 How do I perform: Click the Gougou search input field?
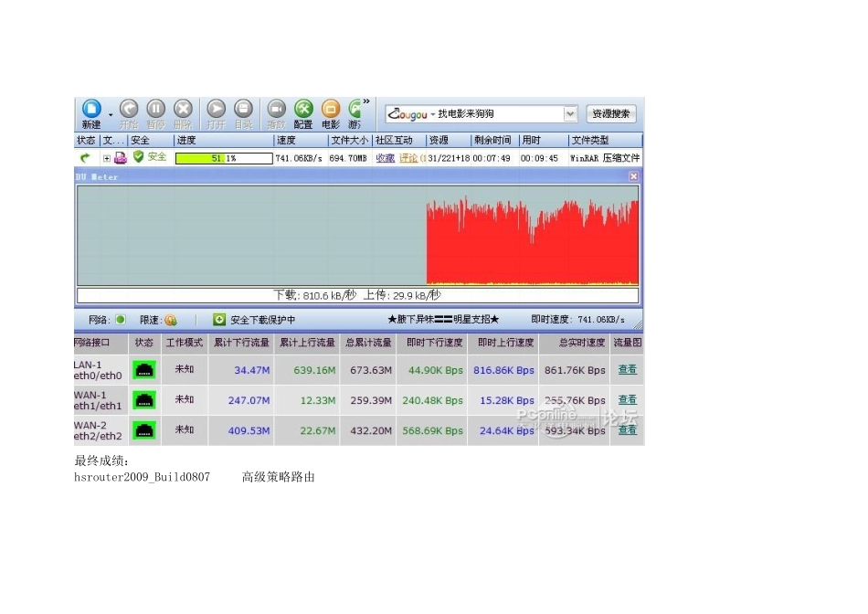pos(493,114)
